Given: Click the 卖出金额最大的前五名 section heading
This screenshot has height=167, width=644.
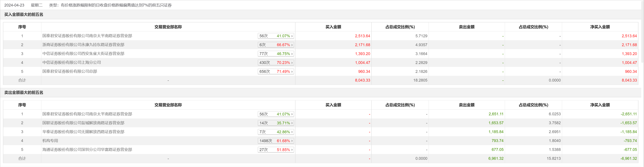Looking at the screenshot, I should pos(24,92).
